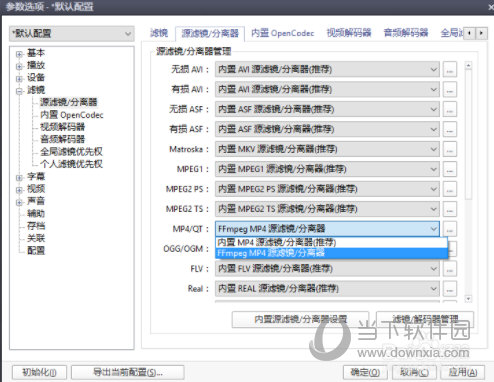Select 关联 in the tree

[36, 238]
